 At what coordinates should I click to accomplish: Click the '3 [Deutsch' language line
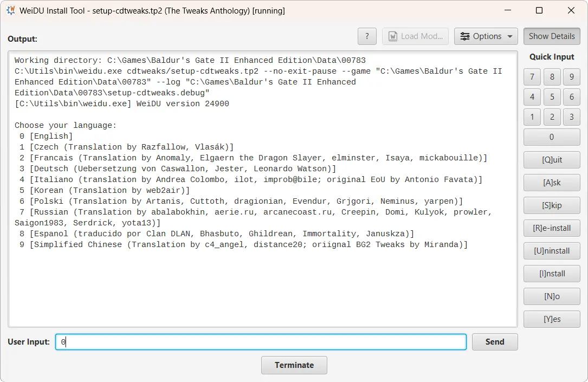[178, 169]
